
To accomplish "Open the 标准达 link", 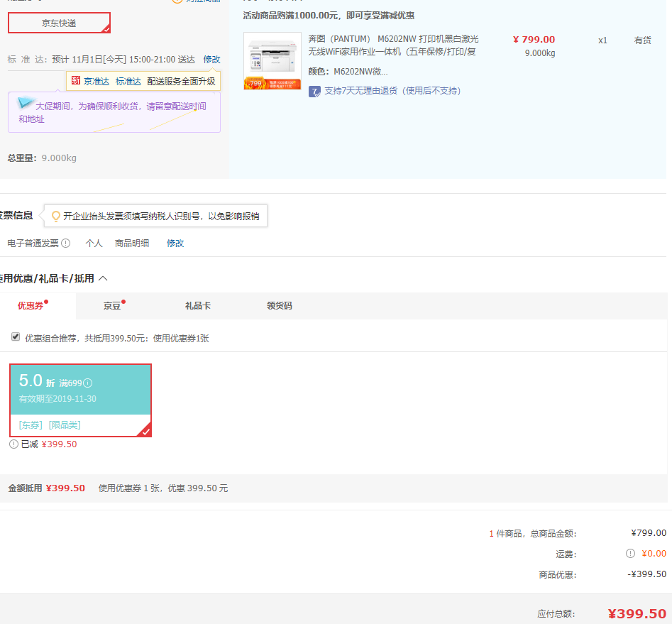I will pos(128,81).
